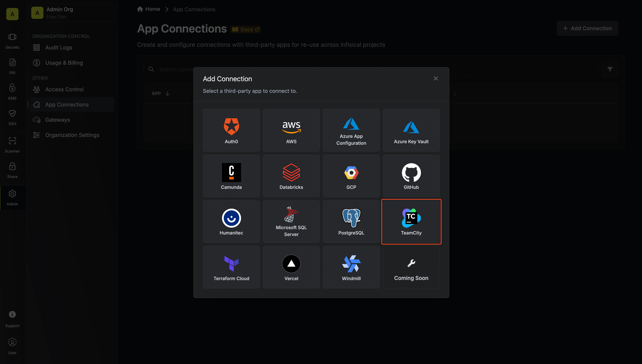Select the Auth0 connection card
Image resolution: width=642 pixels, height=364 pixels.
pos(231,130)
